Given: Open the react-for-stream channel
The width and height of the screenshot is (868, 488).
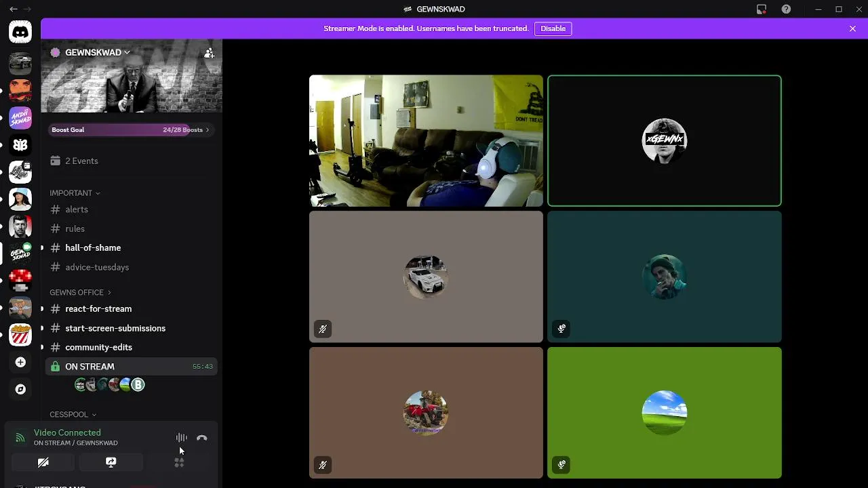Looking at the screenshot, I should (131, 308).
